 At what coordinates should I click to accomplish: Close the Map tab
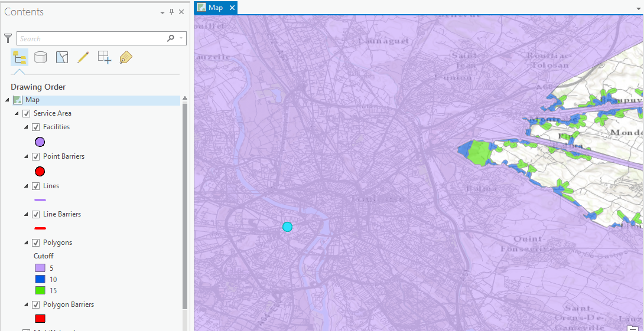pos(232,8)
